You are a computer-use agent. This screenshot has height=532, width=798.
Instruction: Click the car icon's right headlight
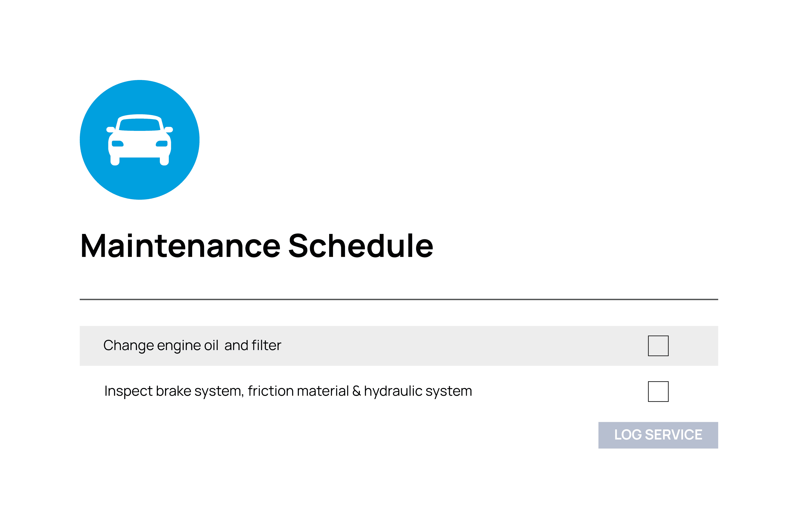[x=162, y=144]
